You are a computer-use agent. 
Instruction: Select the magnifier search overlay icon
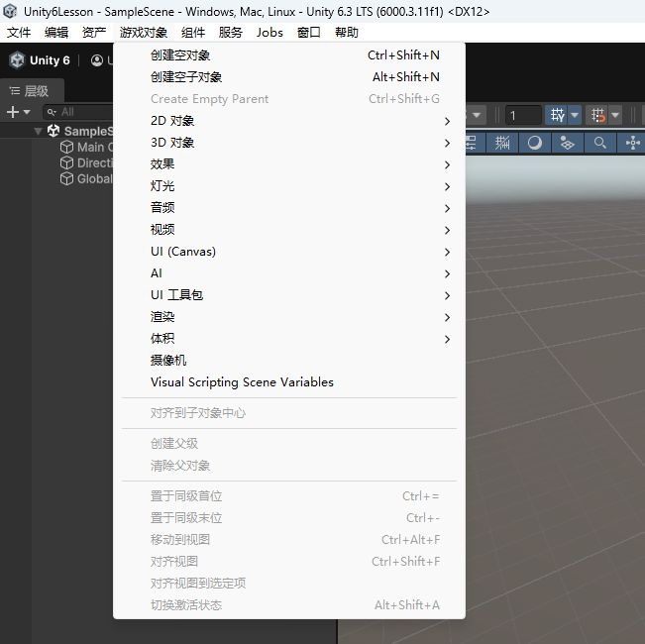pyautogui.click(x=599, y=143)
